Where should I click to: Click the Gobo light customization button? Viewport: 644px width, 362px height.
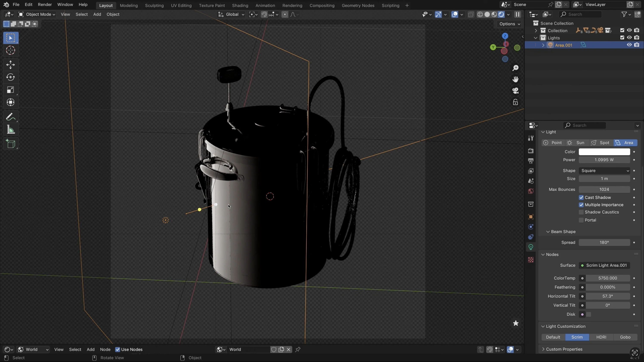tap(625, 337)
